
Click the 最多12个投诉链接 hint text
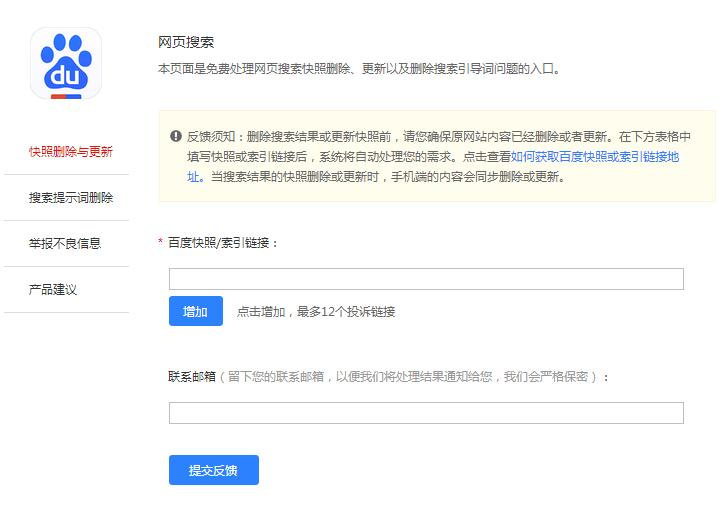[316, 312]
